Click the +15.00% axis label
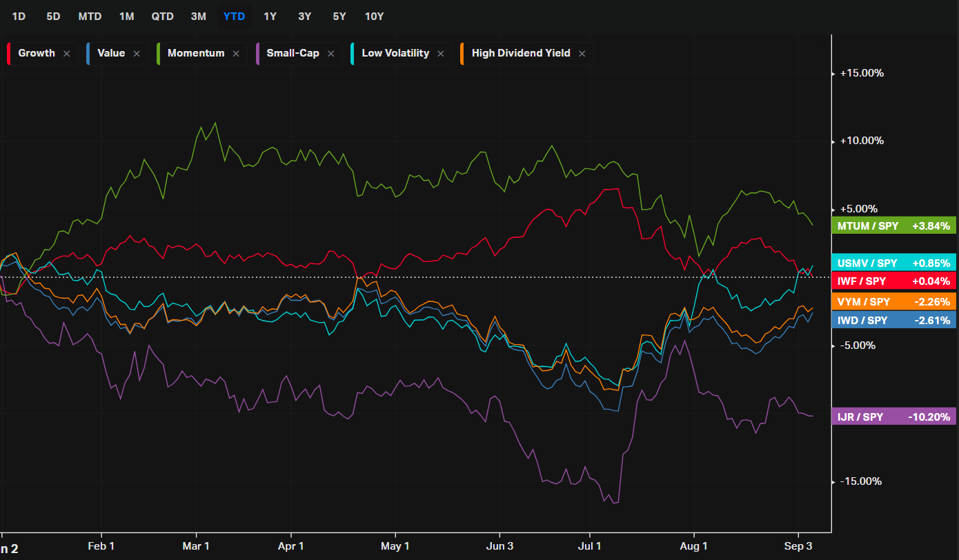 pos(862,73)
